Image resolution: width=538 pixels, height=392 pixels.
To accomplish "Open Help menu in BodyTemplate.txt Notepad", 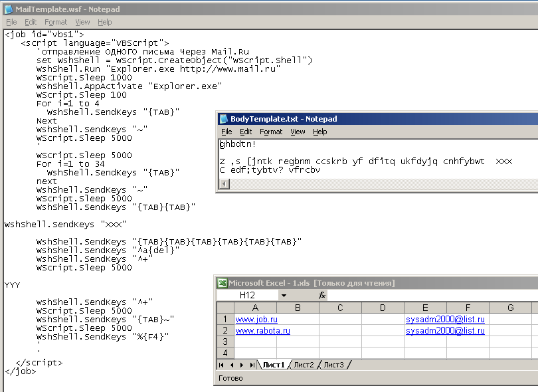I will coord(319,132).
